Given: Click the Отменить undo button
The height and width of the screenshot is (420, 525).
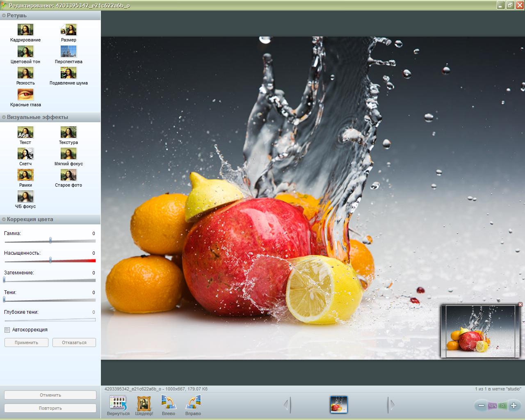Looking at the screenshot, I should (x=50, y=395).
